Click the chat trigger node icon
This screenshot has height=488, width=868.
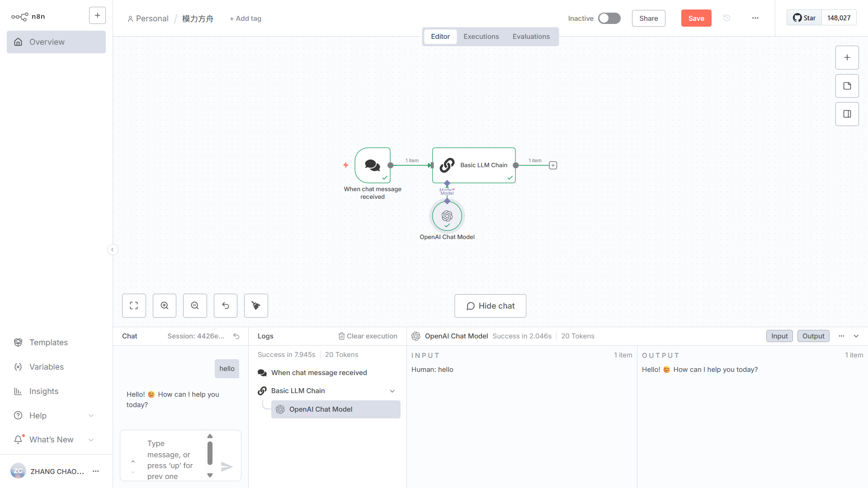click(x=373, y=165)
